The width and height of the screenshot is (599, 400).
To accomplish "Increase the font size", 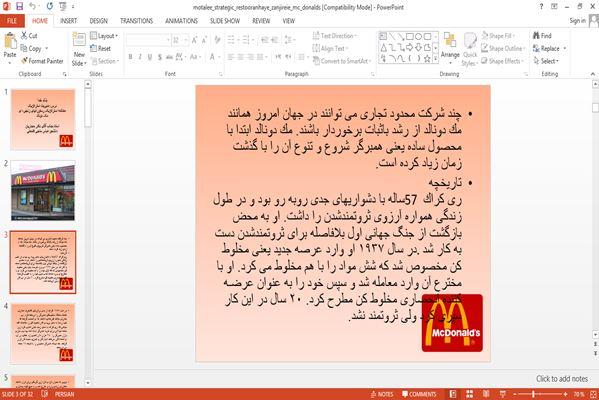I will pos(194,40).
